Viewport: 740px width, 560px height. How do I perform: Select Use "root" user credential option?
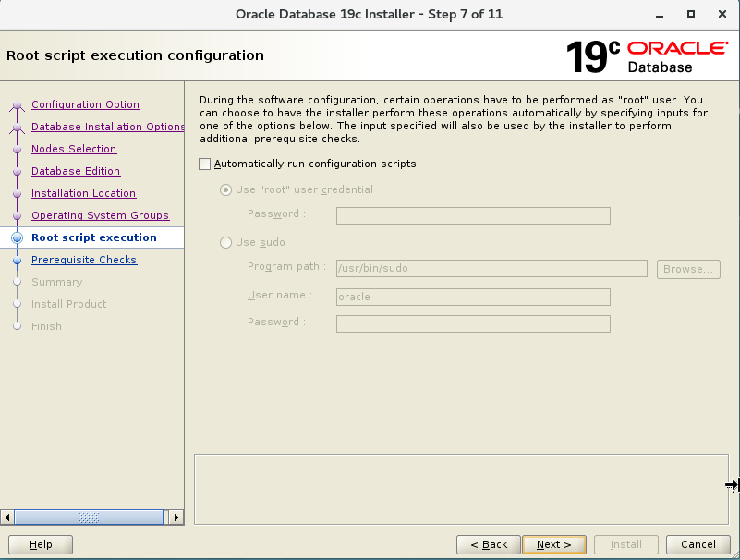click(x=226, y=190)
